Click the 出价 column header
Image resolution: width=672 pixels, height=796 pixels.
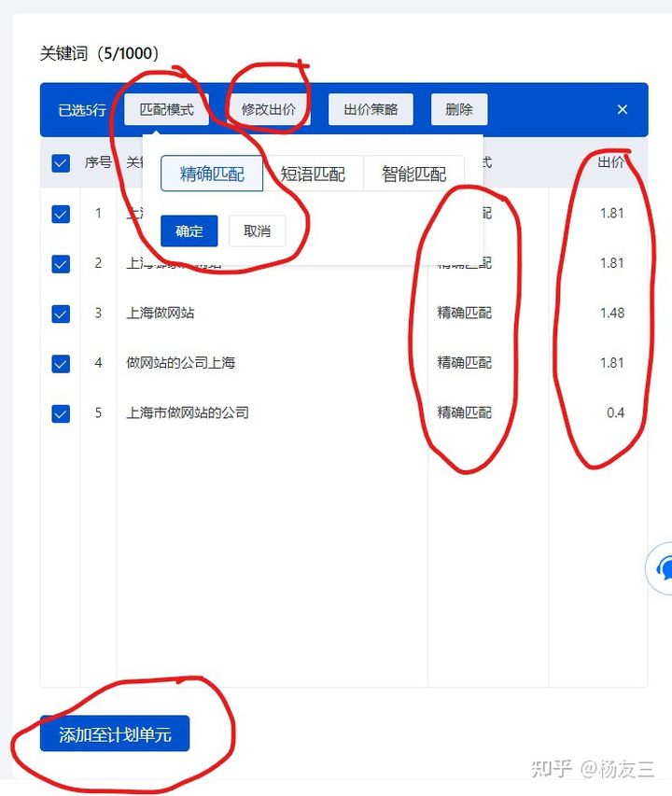[611, 162]
